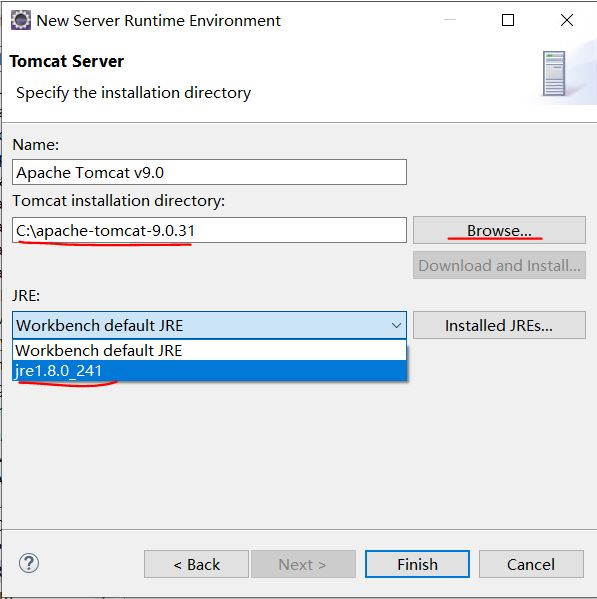Image resolution: width=597 pixels, height=599 pixels.
Task: Click the 'New Server Runtime Environment' title text
Action: 159,21
